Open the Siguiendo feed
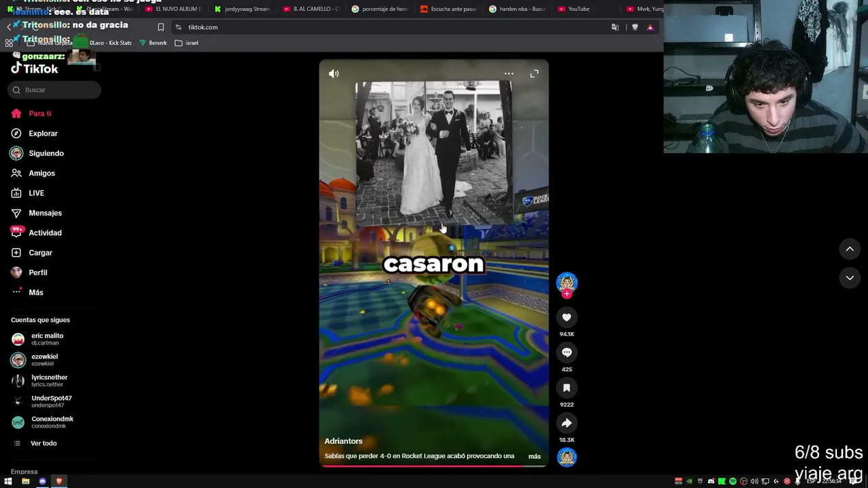 (x=37, y=153)
